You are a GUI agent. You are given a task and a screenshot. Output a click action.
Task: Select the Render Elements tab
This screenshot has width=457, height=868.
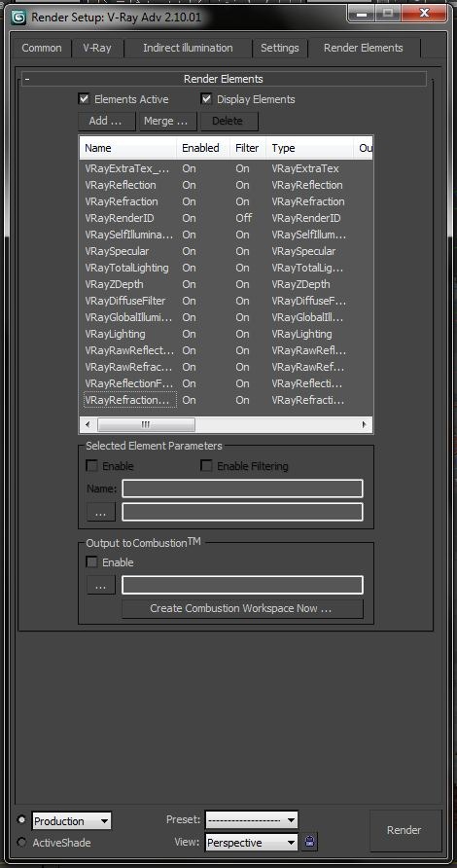coord(364,48)
